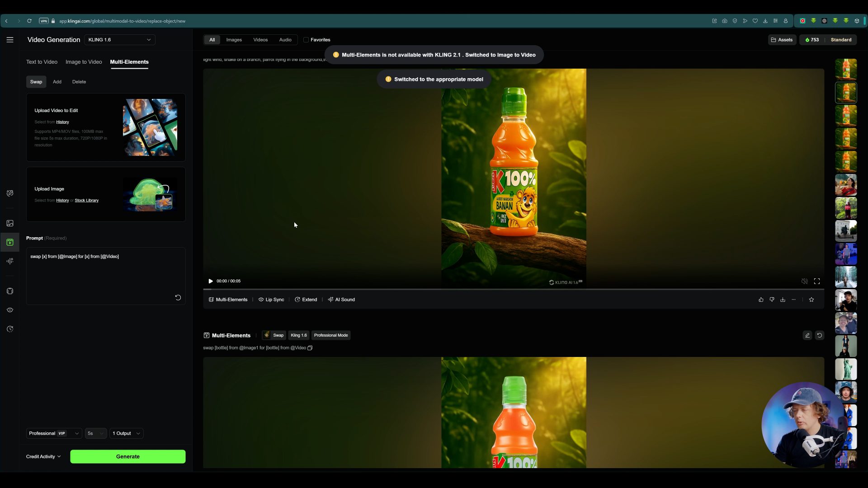
Task: Reload the browser page
Action: (x=29, y=21)
